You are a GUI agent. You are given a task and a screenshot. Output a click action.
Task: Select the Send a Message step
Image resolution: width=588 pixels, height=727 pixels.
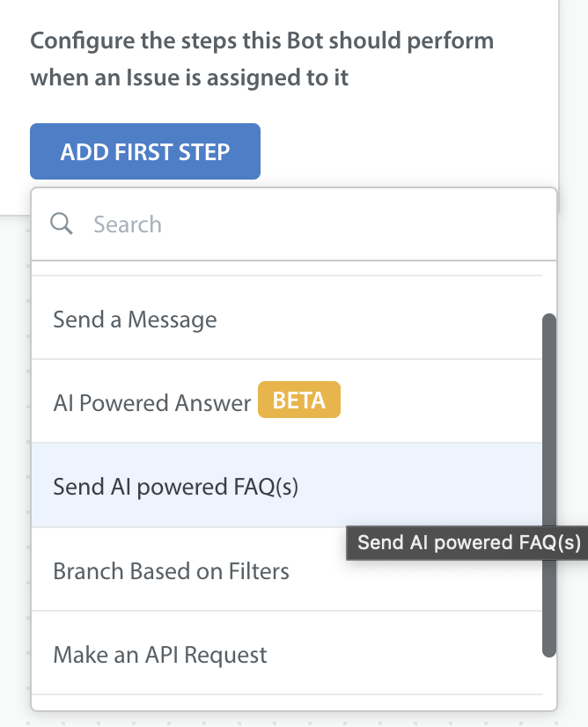[x=287, y=318]
